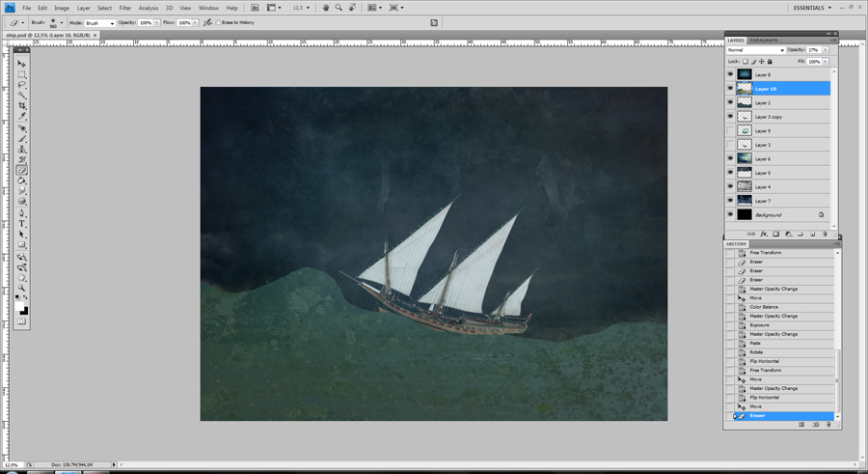Select the Crop tool

pos(22,105)
